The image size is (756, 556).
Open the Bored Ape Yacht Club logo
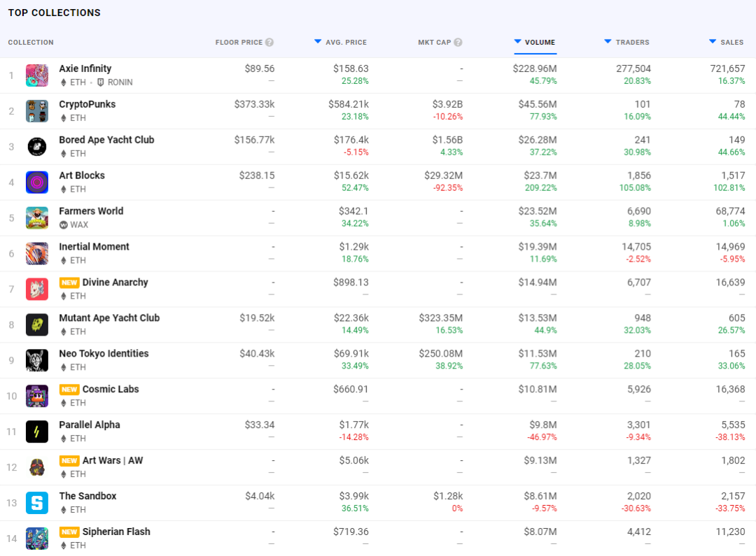(x=37, y=147)
